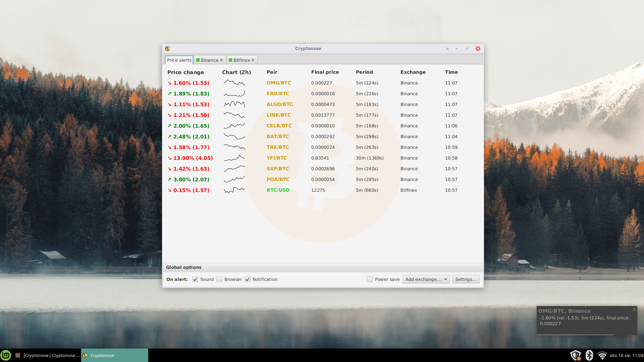
Task: Open the CELR/BTC pair link
Action: (279, 126)
